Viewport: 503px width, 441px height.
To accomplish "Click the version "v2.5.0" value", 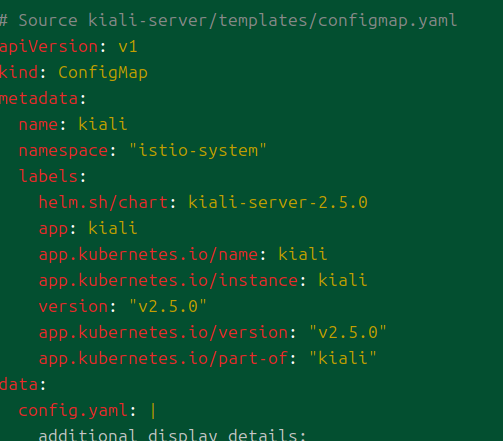I will [168, 306].
